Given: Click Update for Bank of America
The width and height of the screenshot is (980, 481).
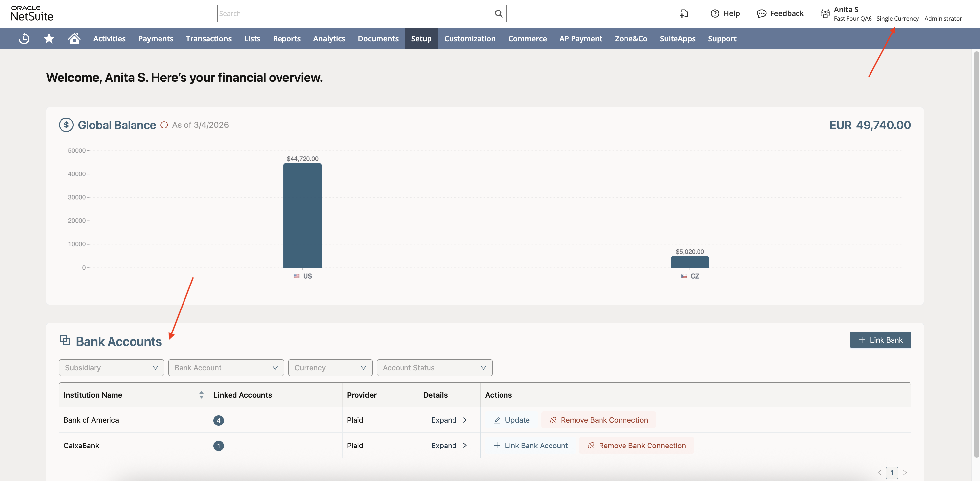Looking at the screenshot, I should [x=511, y=420].
